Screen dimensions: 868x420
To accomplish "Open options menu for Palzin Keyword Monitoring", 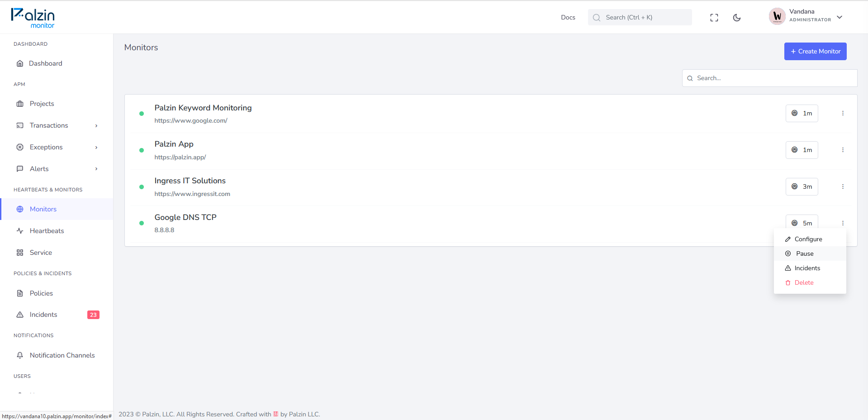I will tap(843, 113).
